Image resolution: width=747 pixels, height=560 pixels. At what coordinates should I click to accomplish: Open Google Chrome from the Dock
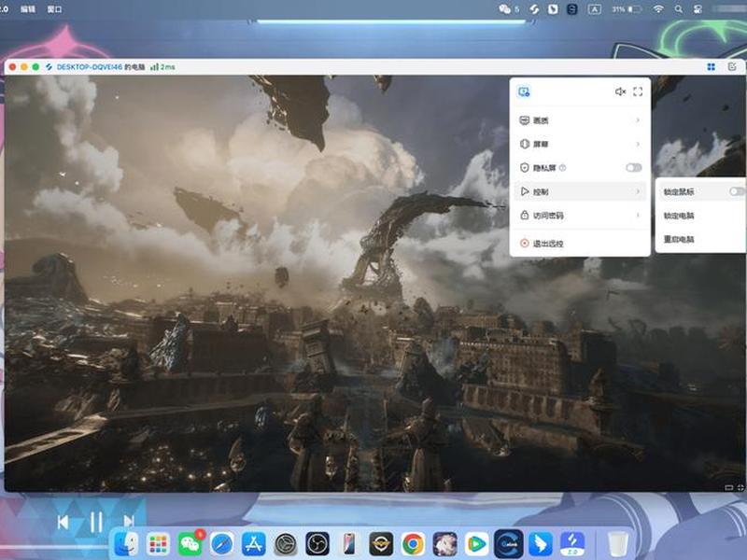click(413, 544)
